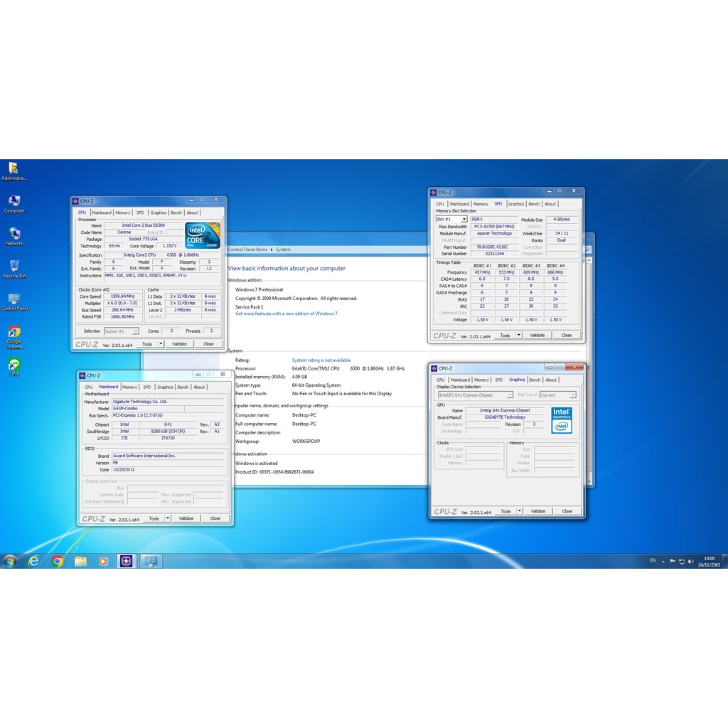This screenshot has width=728, height=728.
Task: Click Validate button in Graphics window
Action: point(538,511)
